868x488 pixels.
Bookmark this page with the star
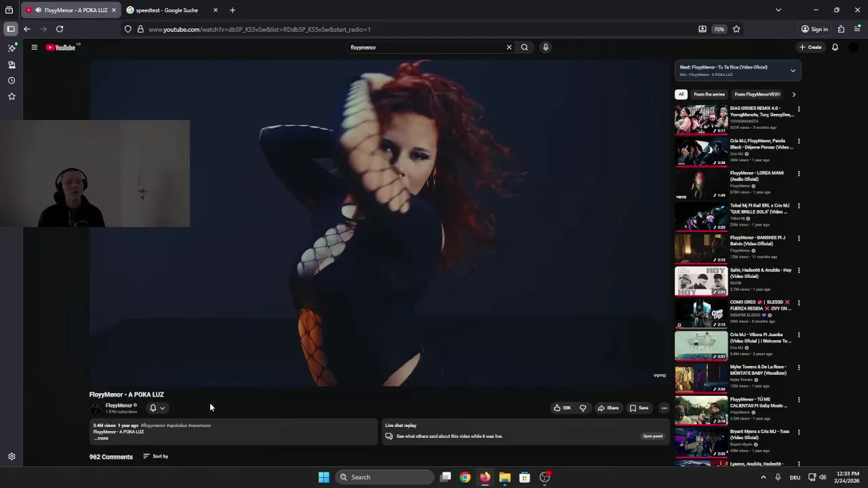736,29
